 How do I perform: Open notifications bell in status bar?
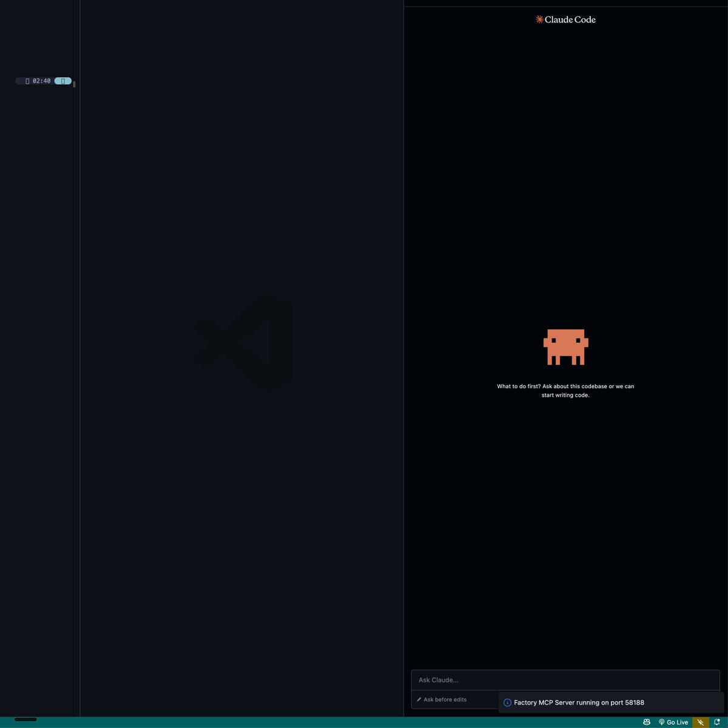pos(717,722)
